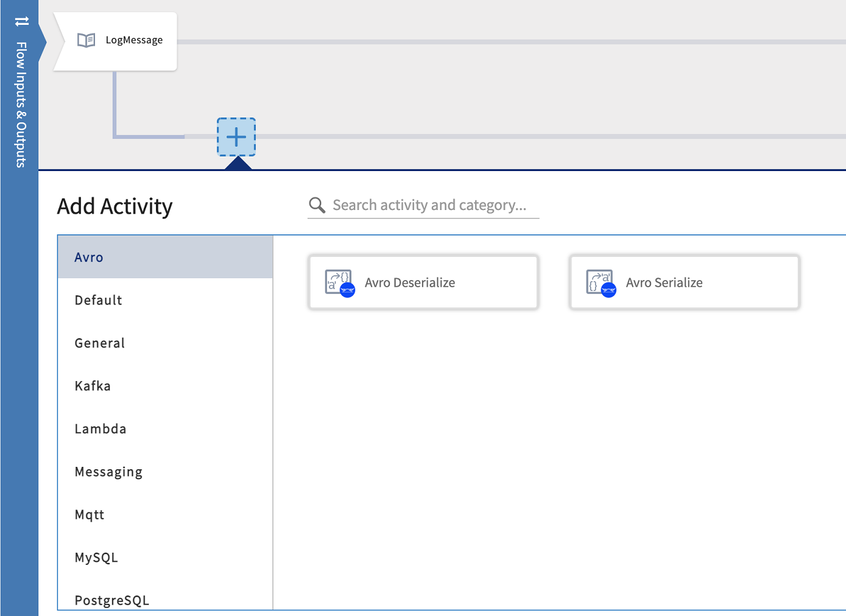Select the Default category

coord(98,300)
